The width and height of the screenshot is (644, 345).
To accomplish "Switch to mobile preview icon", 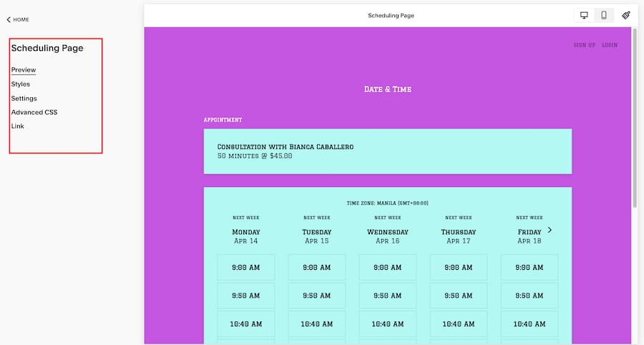I will point(604,15).
